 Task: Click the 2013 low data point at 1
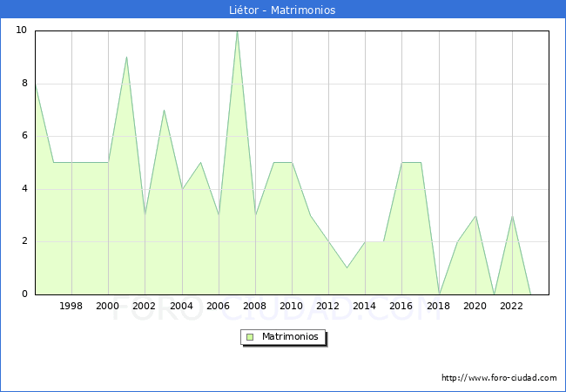point(347,267)
